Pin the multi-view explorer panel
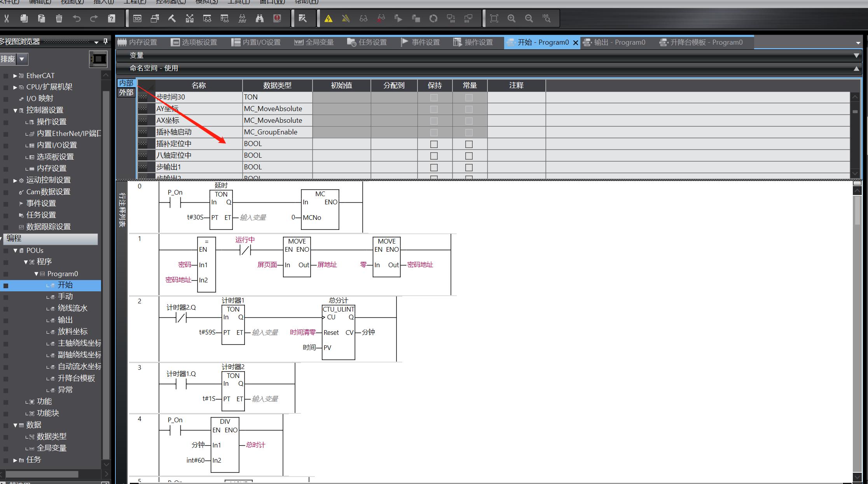The image size is (868, 484). (x=105, y=41)
